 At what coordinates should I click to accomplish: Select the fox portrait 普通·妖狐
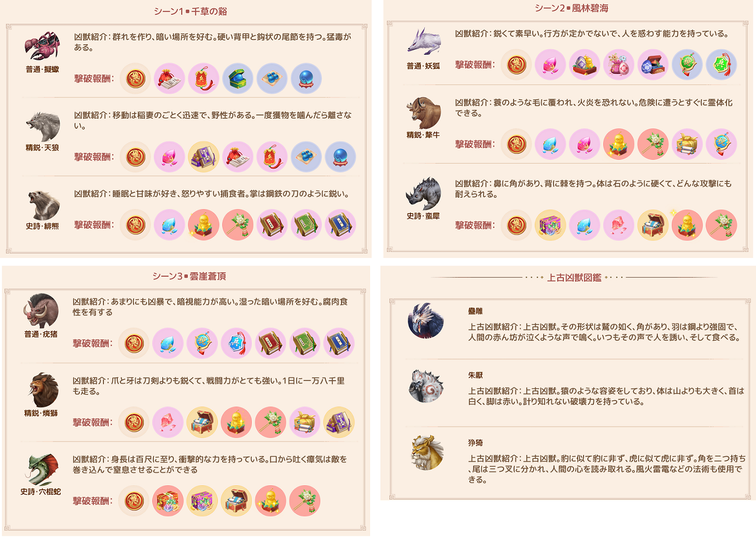[x=424, y=43]
